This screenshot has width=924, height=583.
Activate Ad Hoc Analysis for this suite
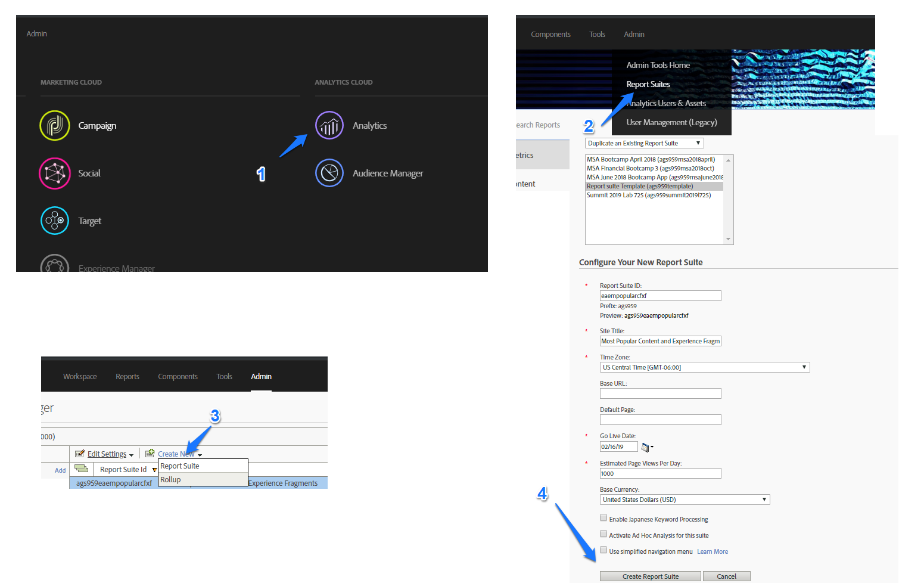[603, 534]
